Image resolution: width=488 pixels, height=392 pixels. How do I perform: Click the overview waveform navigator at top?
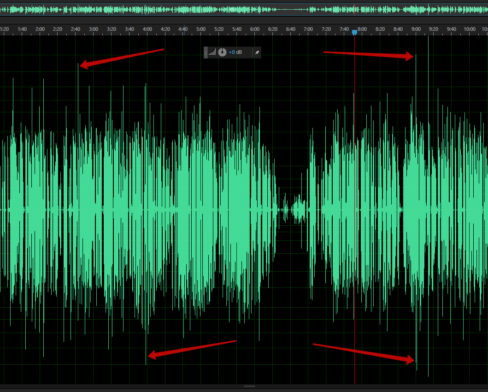244,10
